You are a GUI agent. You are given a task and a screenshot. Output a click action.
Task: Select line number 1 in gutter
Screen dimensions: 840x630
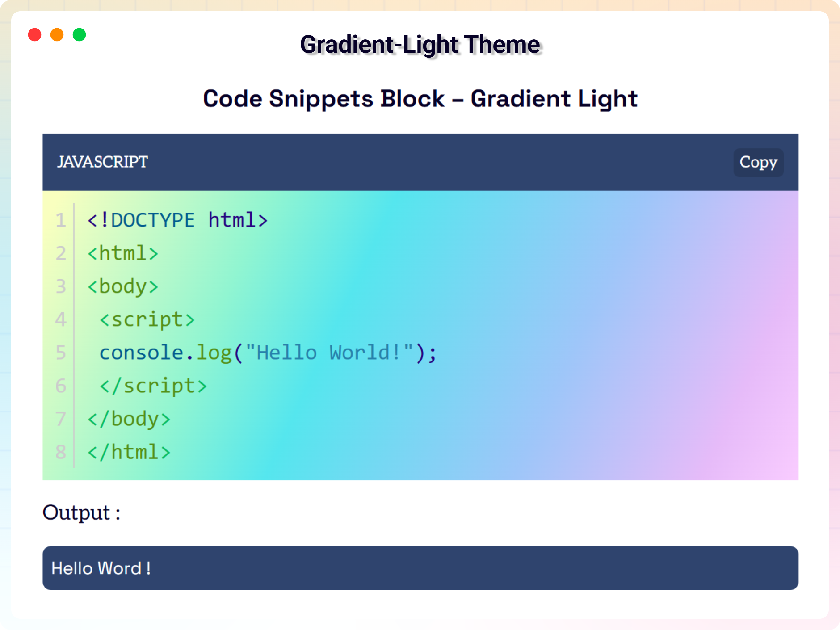coord(61,220)
